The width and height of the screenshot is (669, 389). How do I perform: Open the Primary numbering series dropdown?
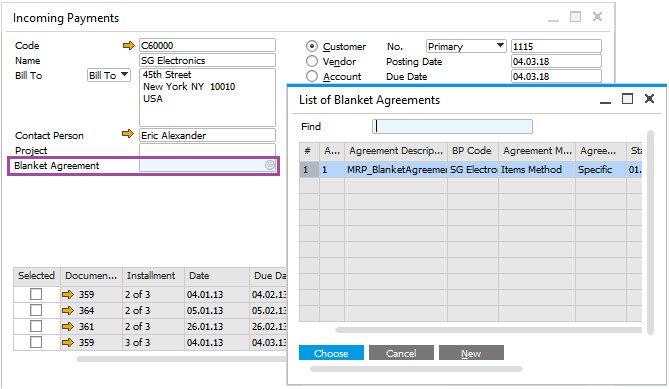(x=466, y=46)
